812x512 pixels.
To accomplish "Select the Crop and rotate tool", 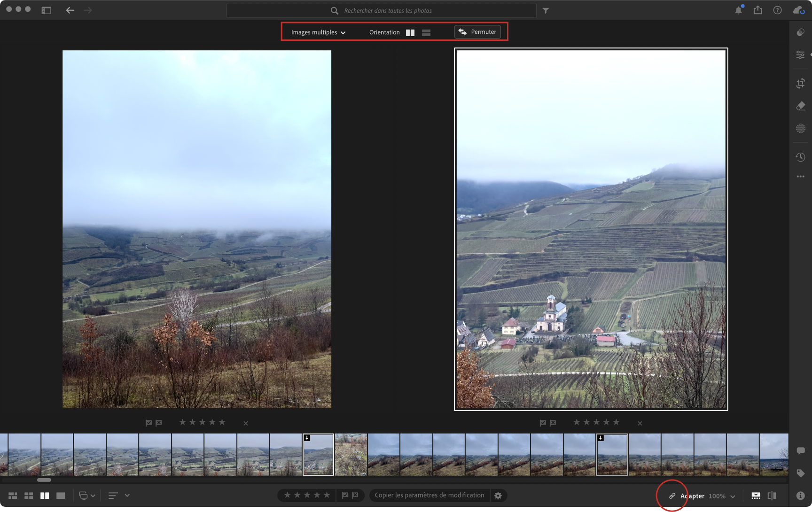I will [801, 84].
